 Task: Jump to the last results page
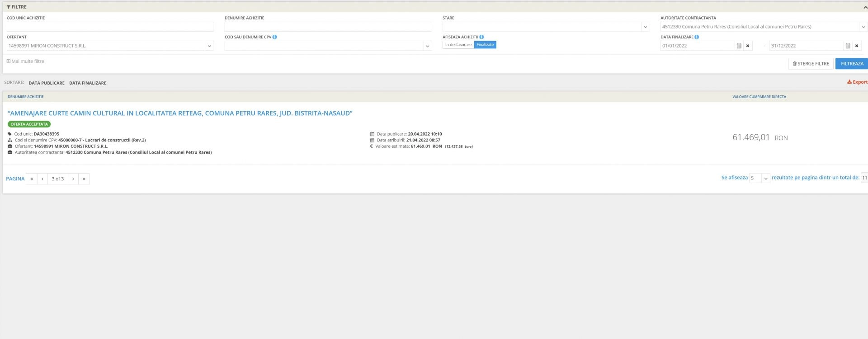[x=84, y=179]
